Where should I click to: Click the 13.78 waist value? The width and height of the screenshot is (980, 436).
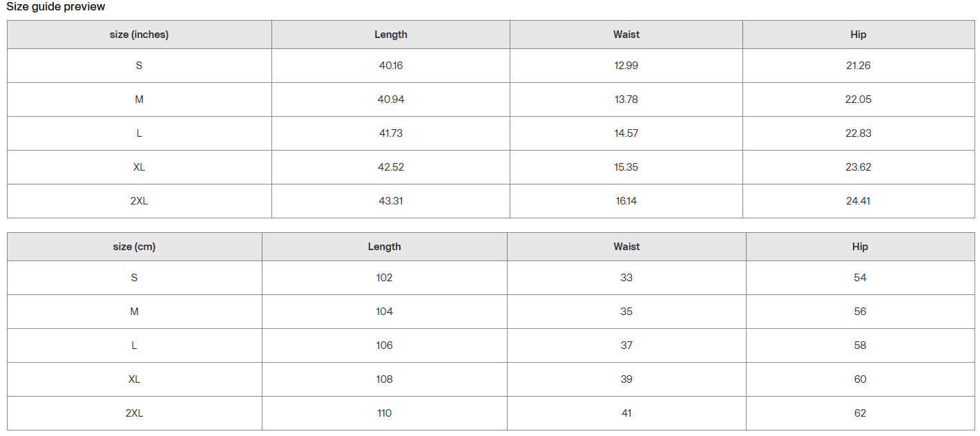pyautogui.click(x=626, y=99)
